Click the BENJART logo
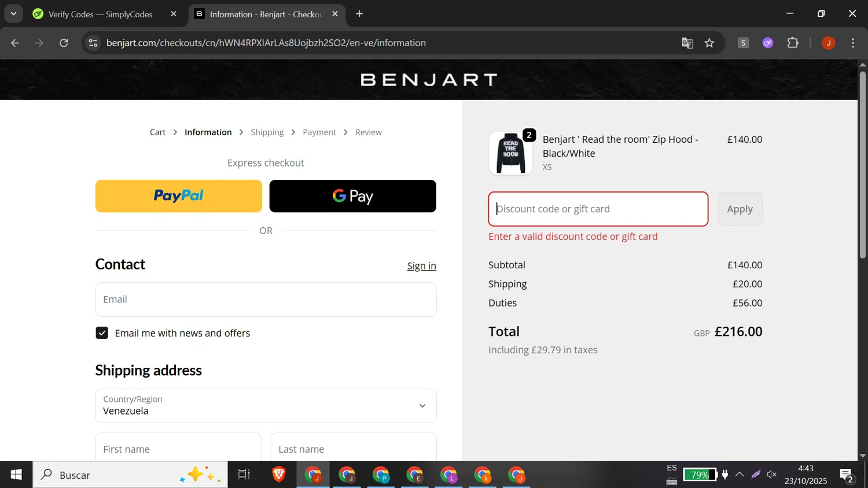 tap(429, 80)
